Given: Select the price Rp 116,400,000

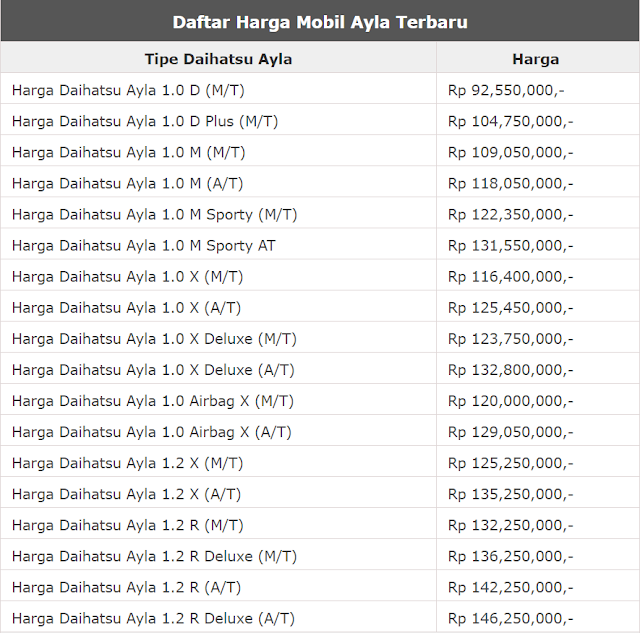Looking at the screenshot, I should click(x=510, y=276).
